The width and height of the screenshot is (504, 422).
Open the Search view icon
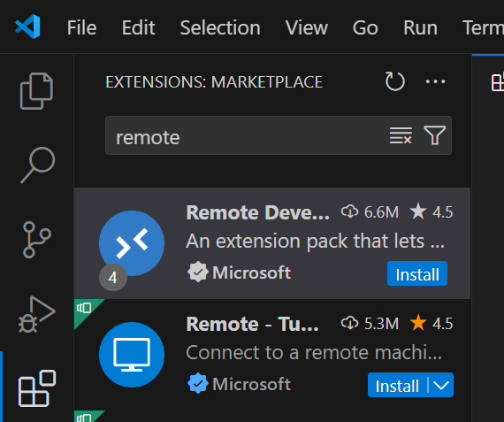coord(38,165)
